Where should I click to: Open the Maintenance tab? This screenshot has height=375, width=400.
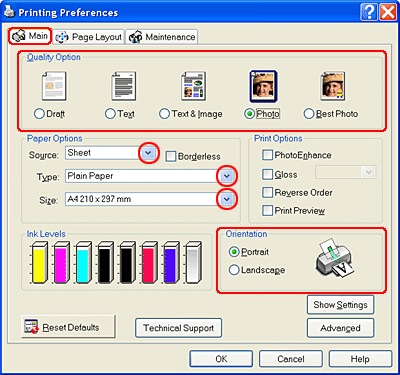click(x=162, y=37)
